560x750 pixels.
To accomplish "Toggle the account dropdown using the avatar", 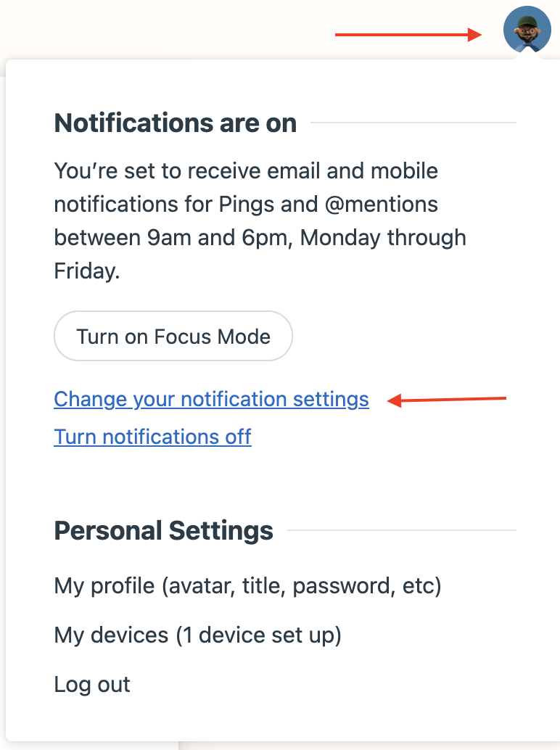I will point(527,30).
